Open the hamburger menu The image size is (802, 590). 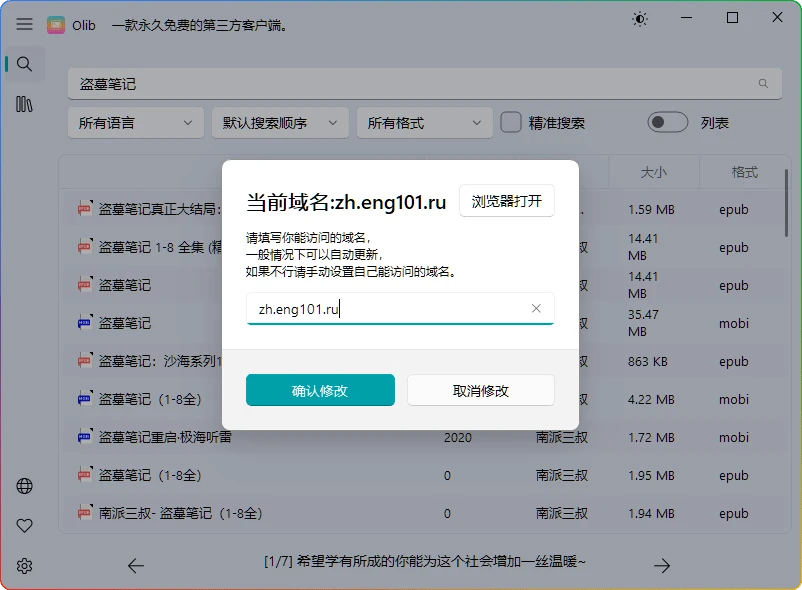pos(24,25)
